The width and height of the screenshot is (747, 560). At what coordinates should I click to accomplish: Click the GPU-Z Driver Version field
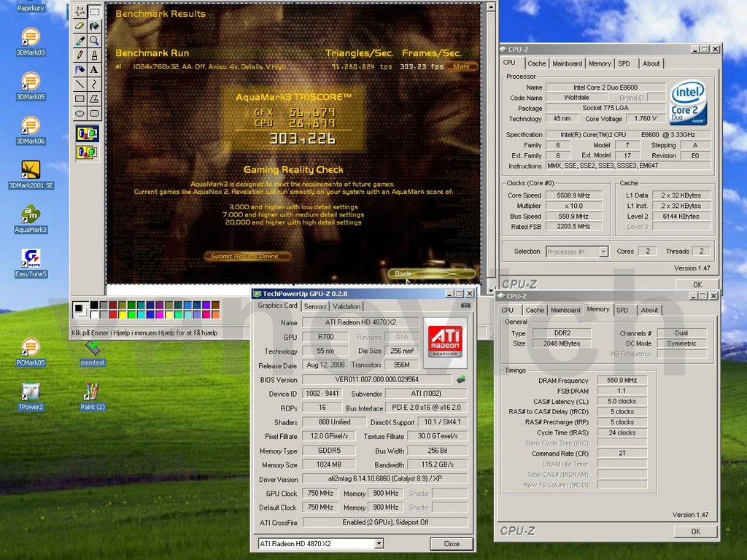pos(385,479)
